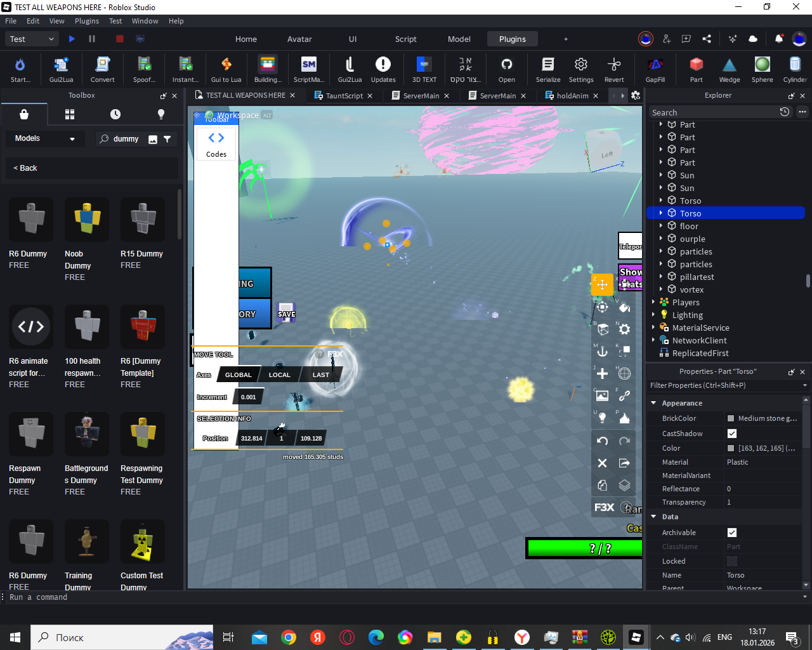This screenshot has width=812, height=650.
Task: Select the R15 Dummy model thumbnail
Action: pos(143,219)
